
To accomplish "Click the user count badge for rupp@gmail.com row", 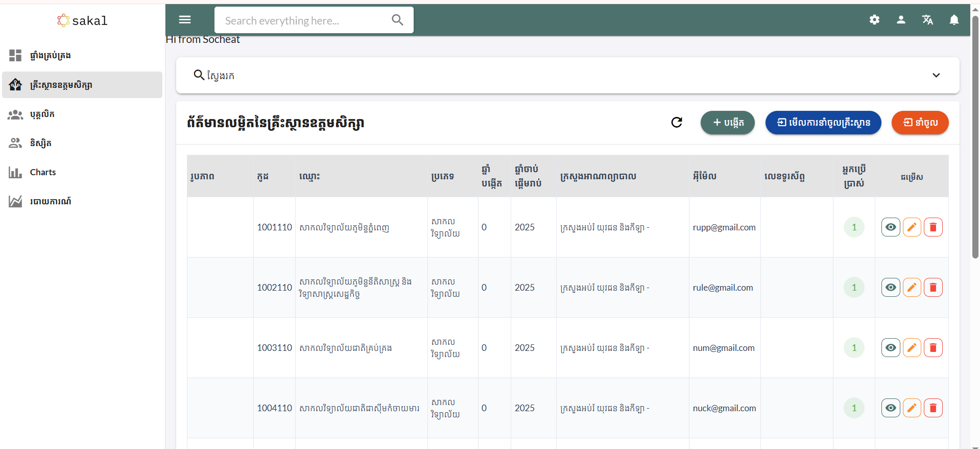I will pos(854,227).
